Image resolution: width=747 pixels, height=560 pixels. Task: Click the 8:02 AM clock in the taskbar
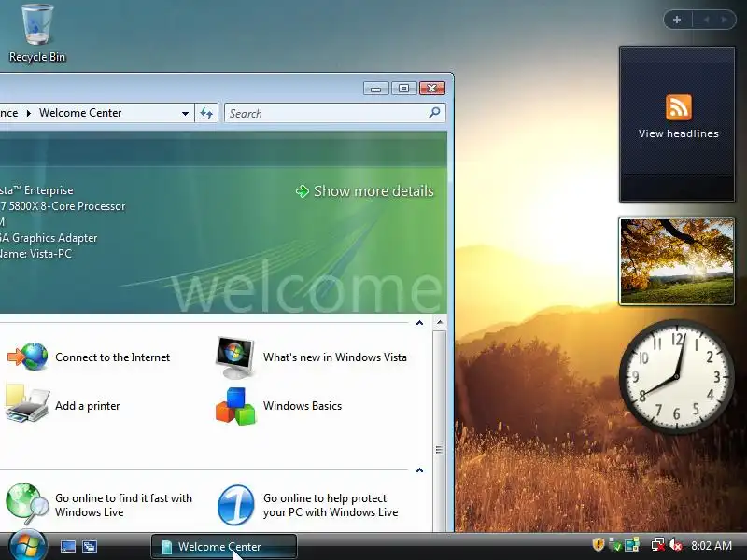coord(712,545)
